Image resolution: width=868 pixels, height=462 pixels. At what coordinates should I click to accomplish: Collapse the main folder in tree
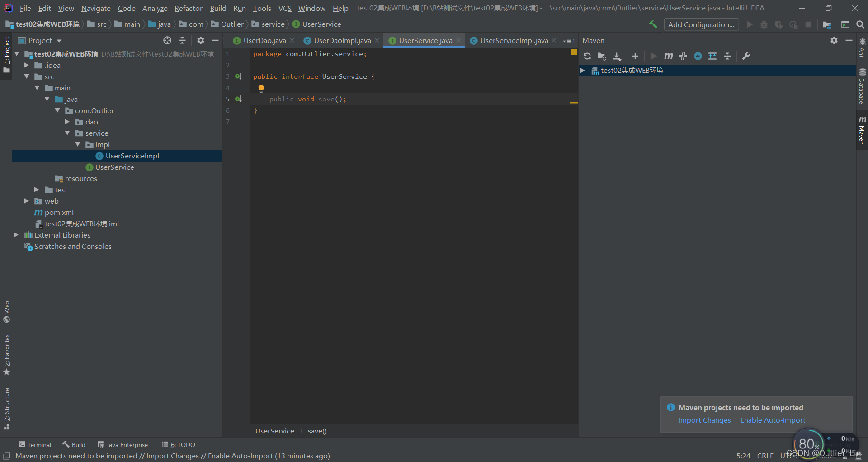[x=37, y=88]
